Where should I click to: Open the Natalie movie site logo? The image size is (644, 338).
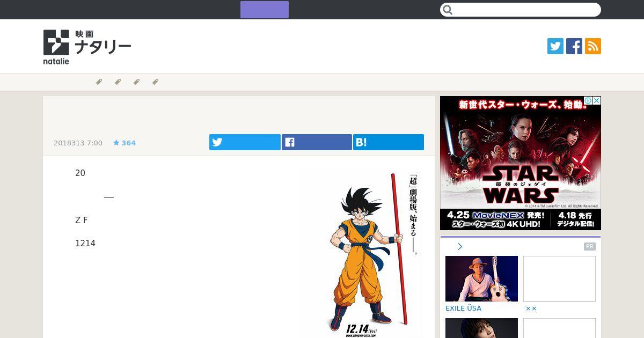coord(87,47)
